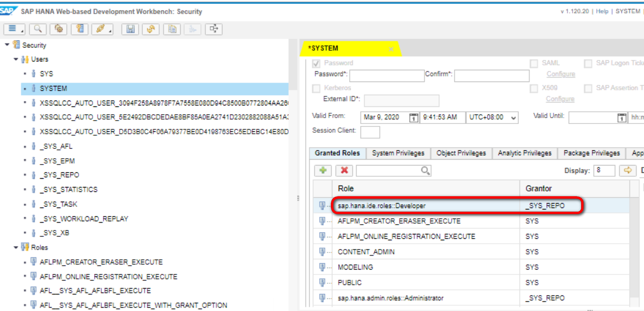
Task: Switch to Package Privileges tab
Action: (x=592, y=153)
